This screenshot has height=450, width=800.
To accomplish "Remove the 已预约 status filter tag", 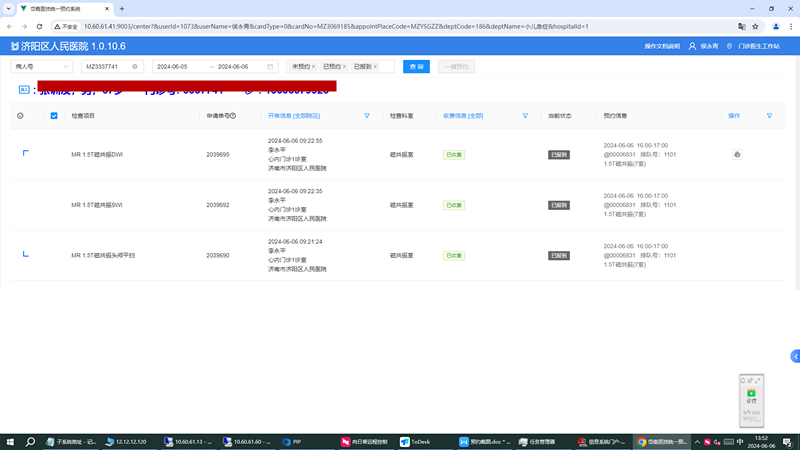I will pyautogui.click(x=345, y=67).
